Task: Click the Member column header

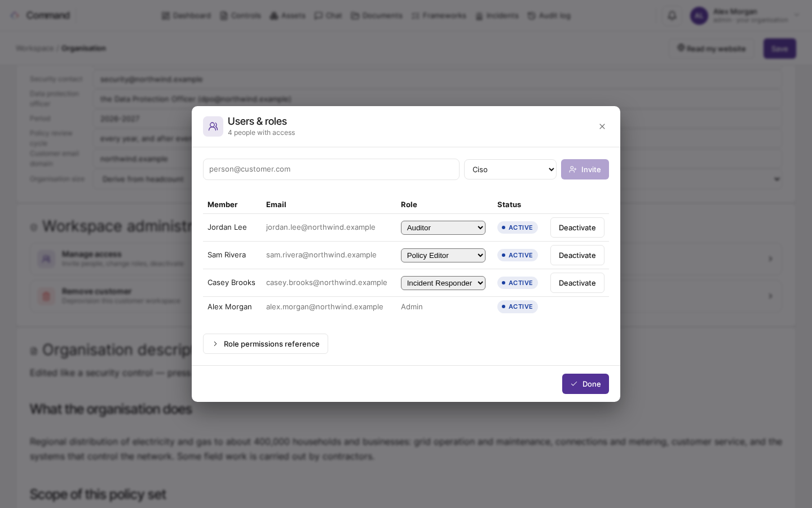Action: point(222,204)
